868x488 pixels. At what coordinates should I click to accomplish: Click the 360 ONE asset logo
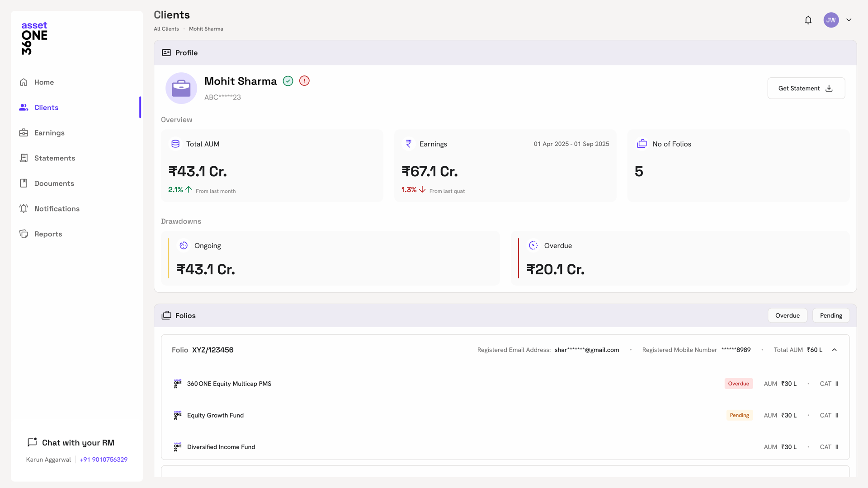coord(34,38)
